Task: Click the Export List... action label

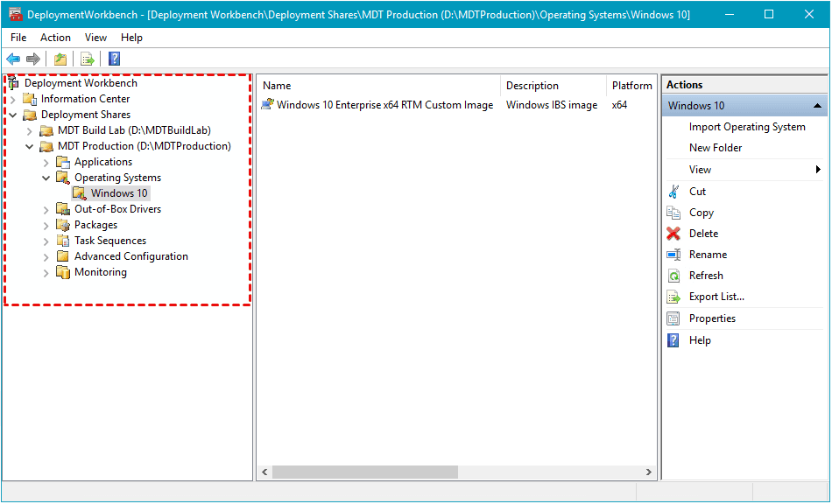Action: pyautogui.click(x=716, y=297)
